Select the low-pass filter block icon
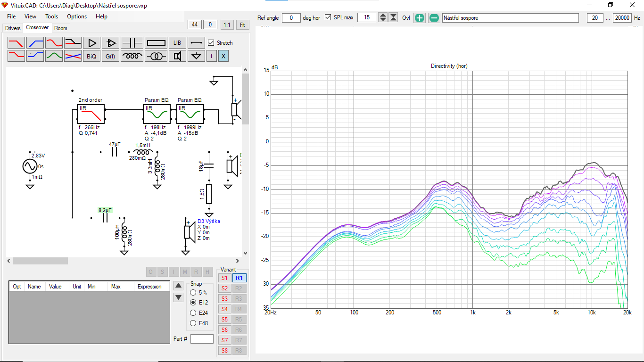This screenshot has width=644, height=362. (17, 43)
